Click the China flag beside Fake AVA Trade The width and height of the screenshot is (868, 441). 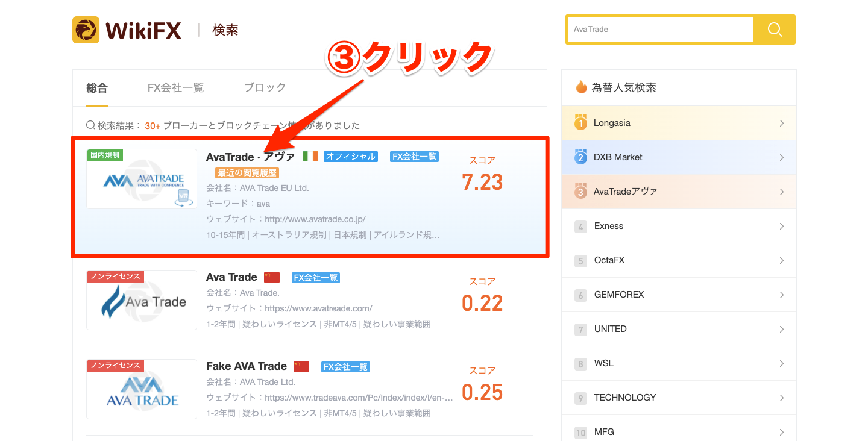click(x=301, y=366)
